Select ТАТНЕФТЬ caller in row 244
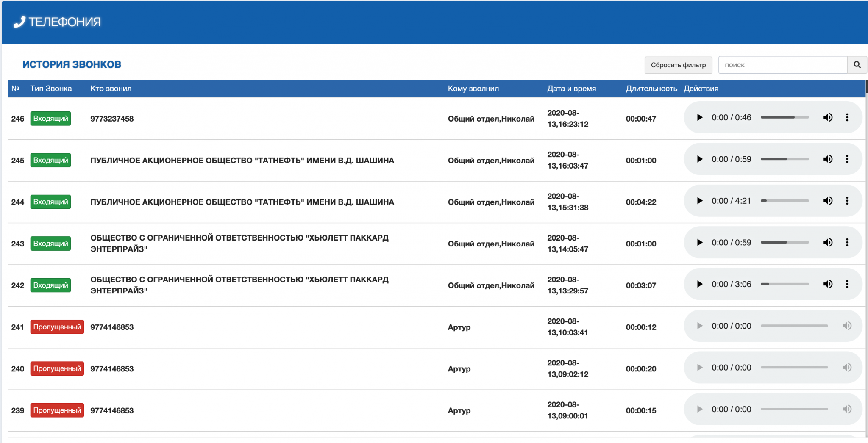Viewport: 868px width, 443px height. click(242, 202)
